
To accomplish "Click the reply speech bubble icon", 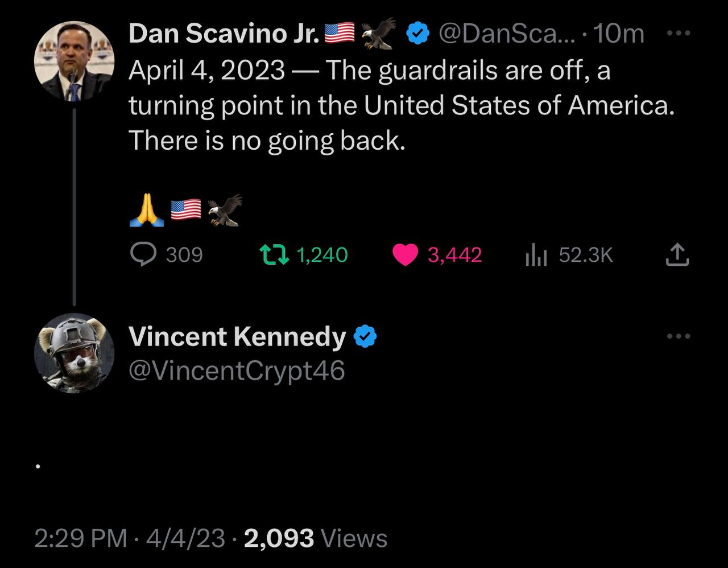I will (x=143, y=255).
